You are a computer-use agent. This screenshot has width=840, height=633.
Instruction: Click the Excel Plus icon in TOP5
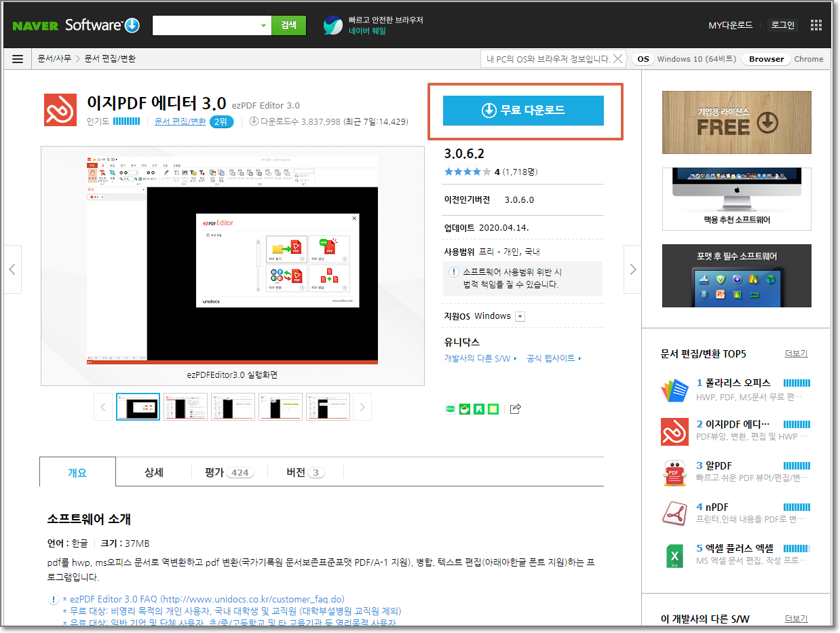pos(674,555)
